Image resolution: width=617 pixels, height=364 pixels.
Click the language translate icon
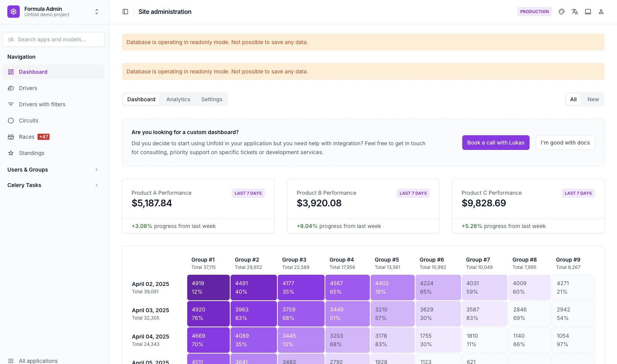pyautogui.click(x=575, y=12)
